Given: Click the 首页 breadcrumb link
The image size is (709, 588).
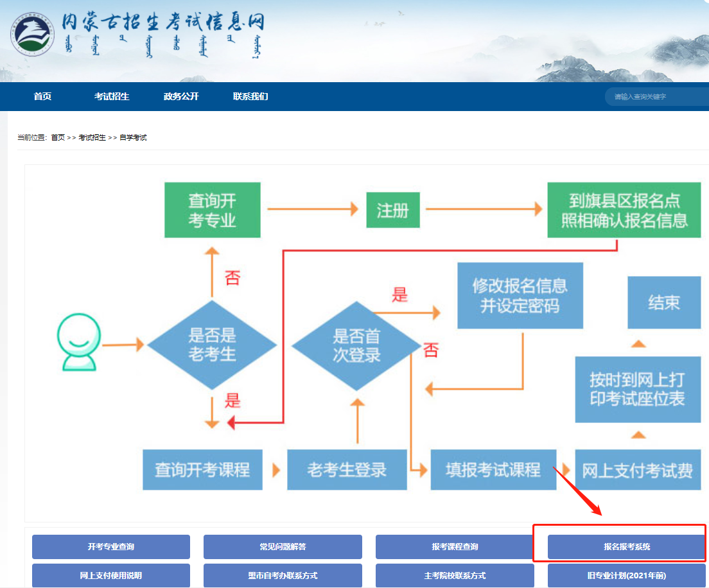Looking at the screenshot, I should (x=58, y=138).
